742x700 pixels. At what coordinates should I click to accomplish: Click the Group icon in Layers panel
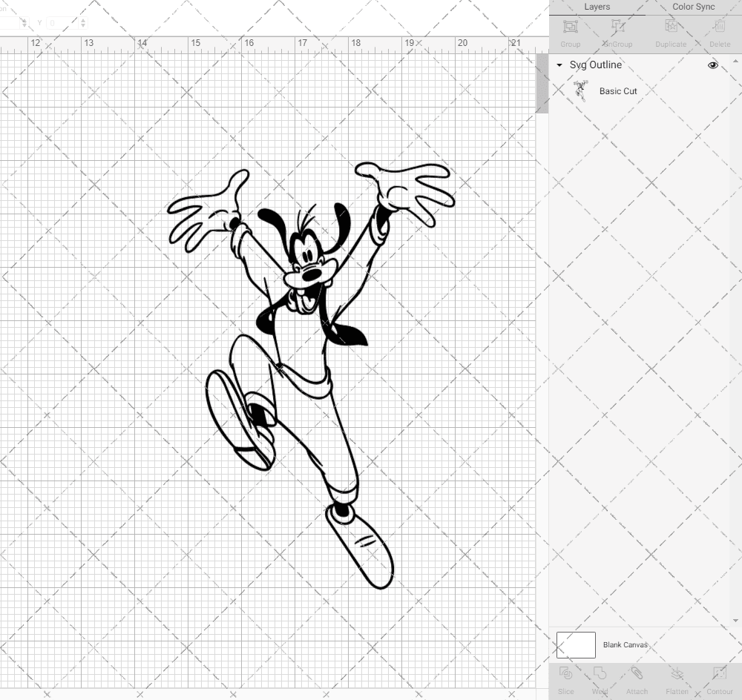click(x=570, y=26)
